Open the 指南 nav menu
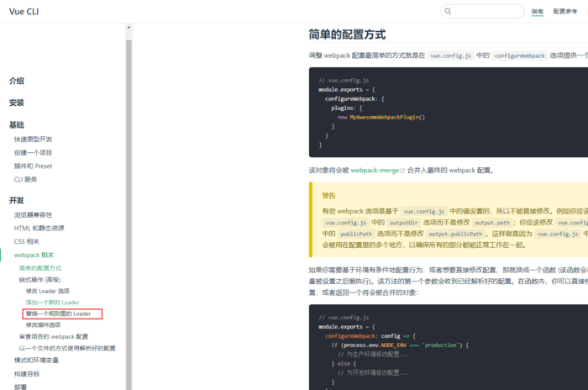This screenshot has height=390, width=588. [537, 12]
